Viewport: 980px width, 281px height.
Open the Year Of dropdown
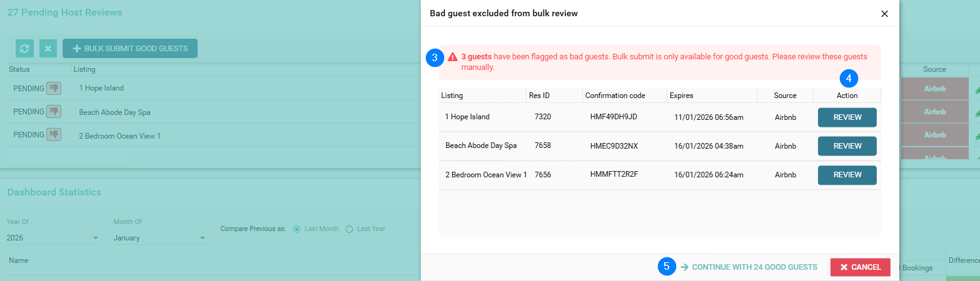pos(53,238)
